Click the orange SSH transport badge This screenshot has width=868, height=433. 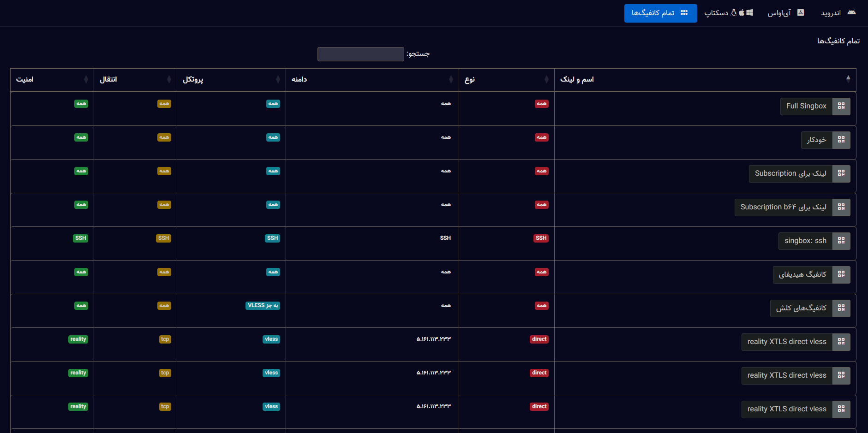163,238
